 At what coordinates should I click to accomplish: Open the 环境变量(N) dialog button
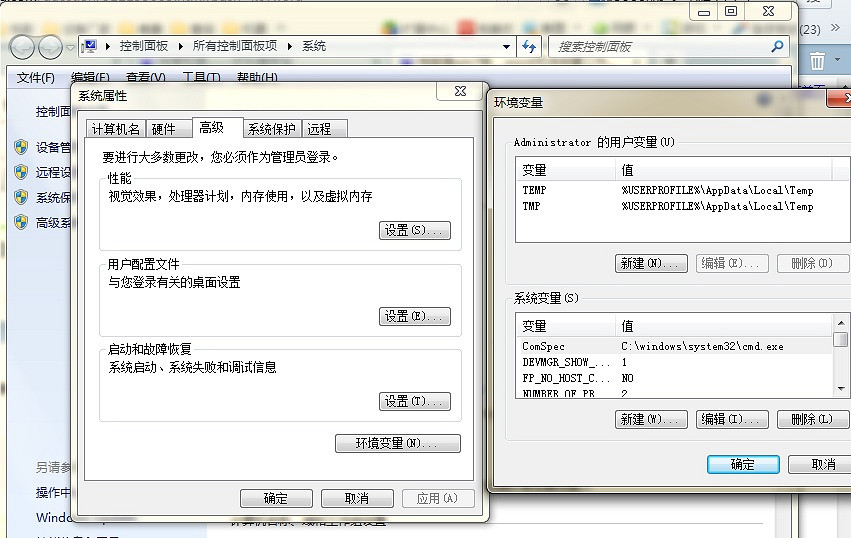click(398, 443)
